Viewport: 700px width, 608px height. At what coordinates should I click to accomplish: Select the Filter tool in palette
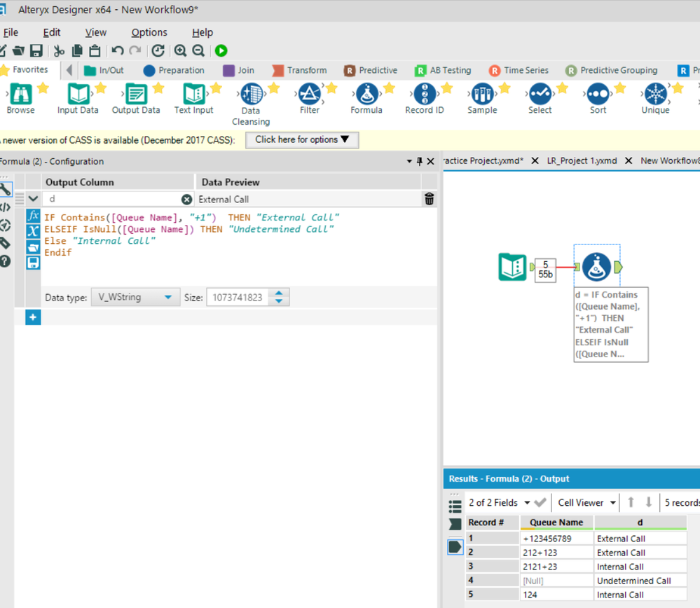point(309,95)
